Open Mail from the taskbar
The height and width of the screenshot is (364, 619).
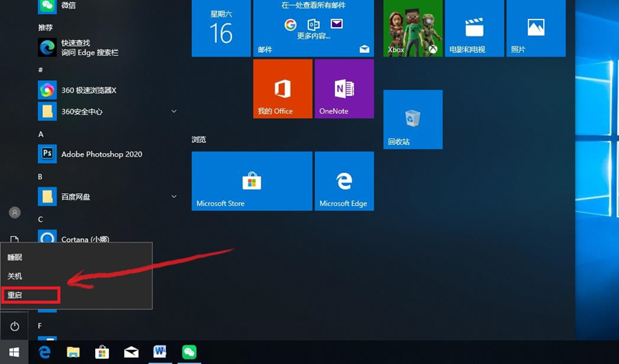click(x=131, y=352)
